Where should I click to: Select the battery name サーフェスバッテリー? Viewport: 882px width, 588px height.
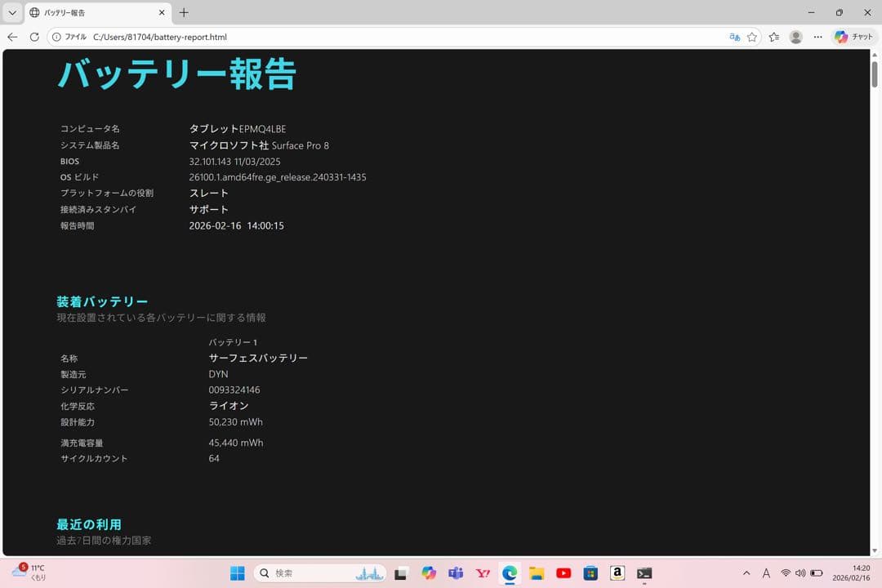[258, 358]
